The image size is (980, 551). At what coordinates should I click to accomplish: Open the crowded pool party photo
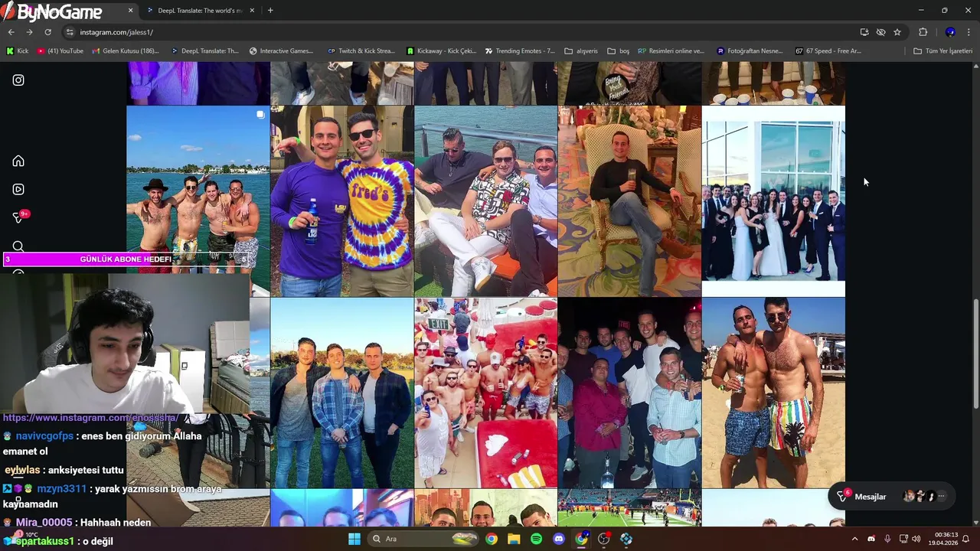tap(485, 393)
